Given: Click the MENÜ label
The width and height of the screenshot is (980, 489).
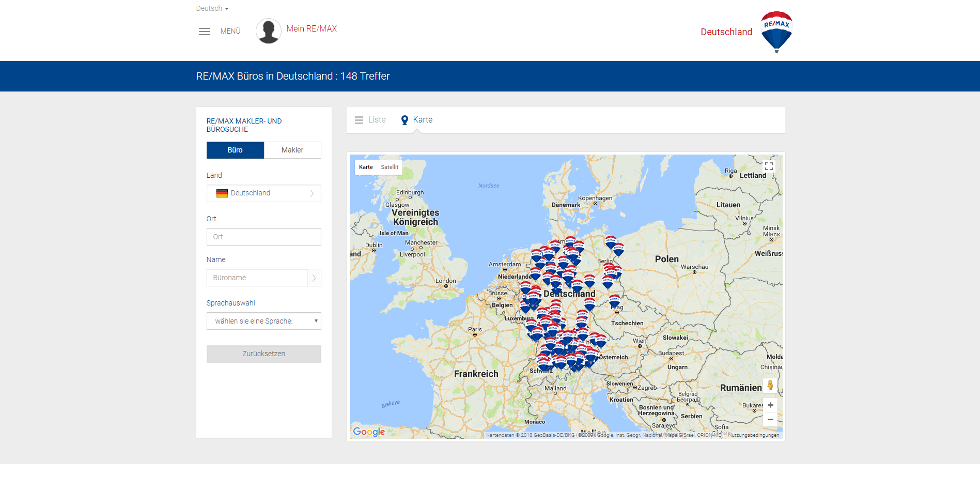Looking at the screenshot, I should pos(230,31).
